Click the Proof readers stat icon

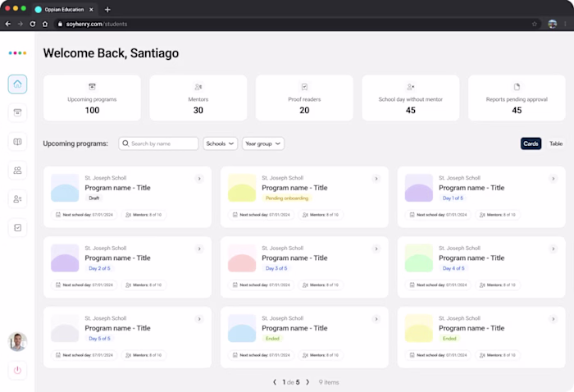coord(304,87)
